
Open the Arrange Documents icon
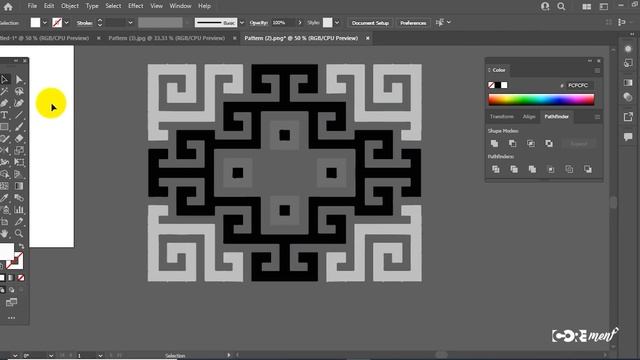click(x=587, y=6)
